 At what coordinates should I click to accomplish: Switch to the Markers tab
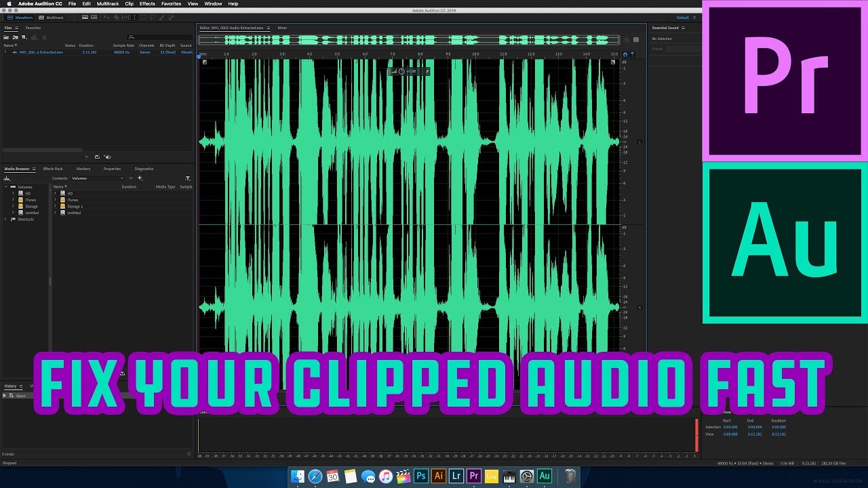pyautogui.click(x=83, y=169)
